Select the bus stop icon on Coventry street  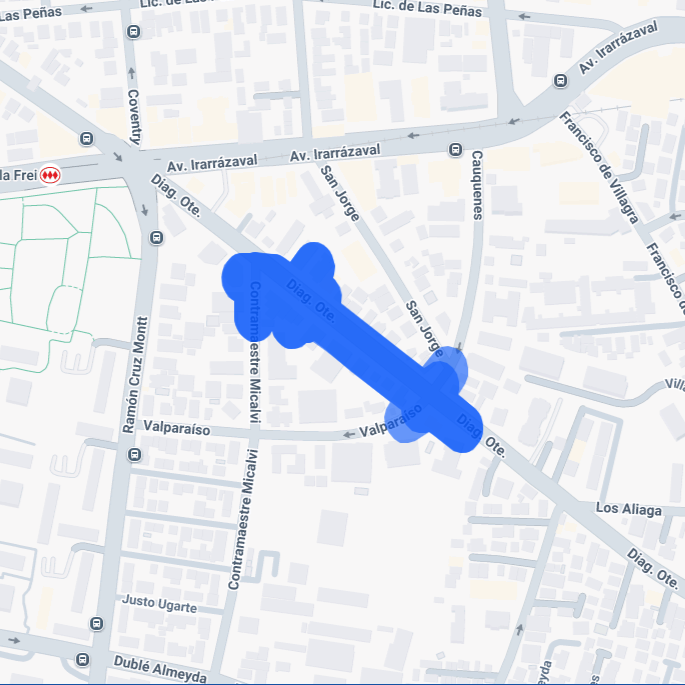point(133,32)
